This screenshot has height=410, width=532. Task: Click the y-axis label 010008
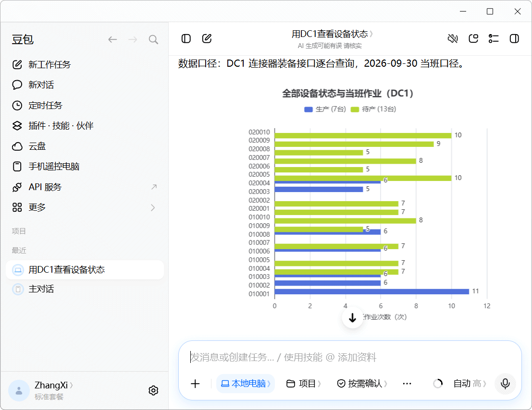pyautogui.click(x=259, y=234)
